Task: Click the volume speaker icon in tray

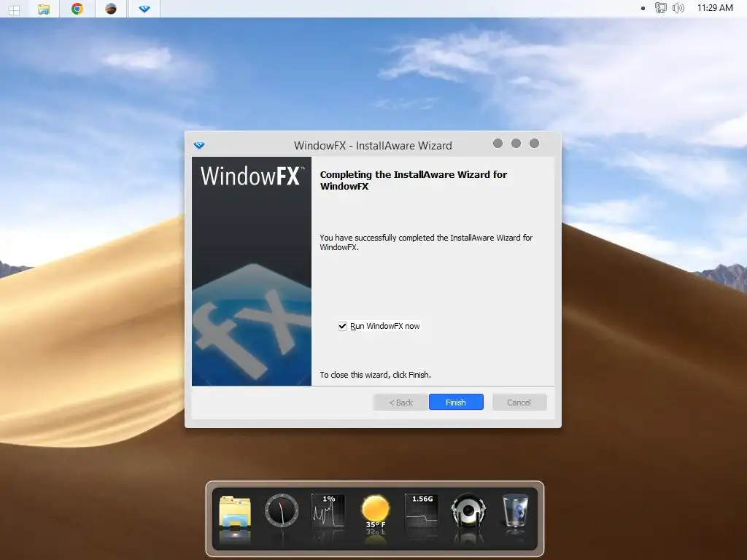Action: tap(678, 7)
